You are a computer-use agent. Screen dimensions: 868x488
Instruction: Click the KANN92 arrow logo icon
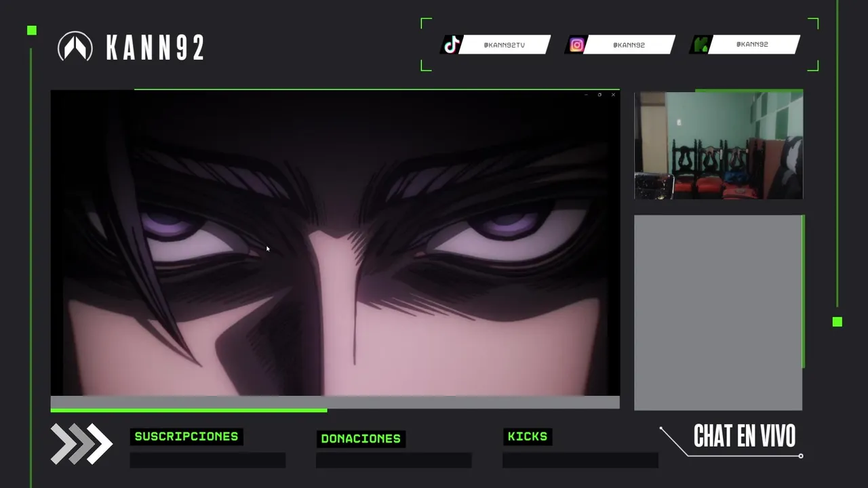[x=75, y=47]
